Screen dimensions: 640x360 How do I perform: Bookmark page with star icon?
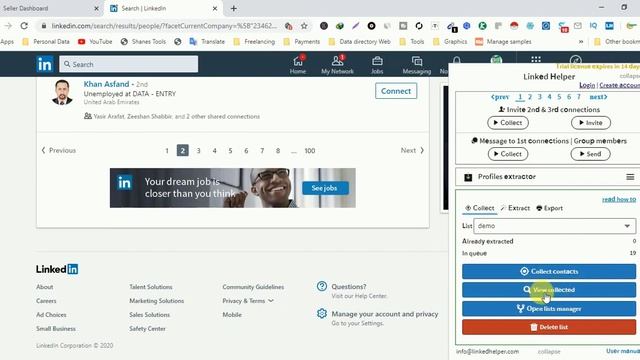304,26
